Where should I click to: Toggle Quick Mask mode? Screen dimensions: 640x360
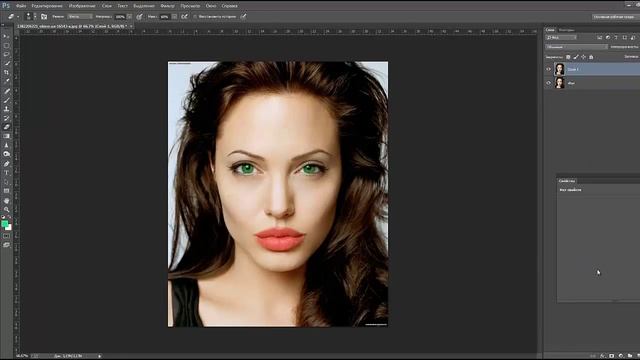(6, 236)
